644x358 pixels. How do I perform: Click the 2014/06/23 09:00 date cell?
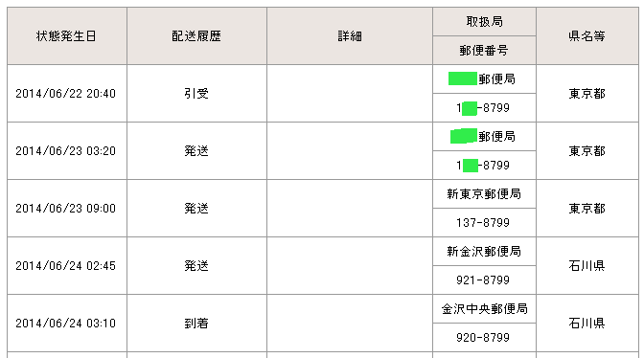coord(67,209)
